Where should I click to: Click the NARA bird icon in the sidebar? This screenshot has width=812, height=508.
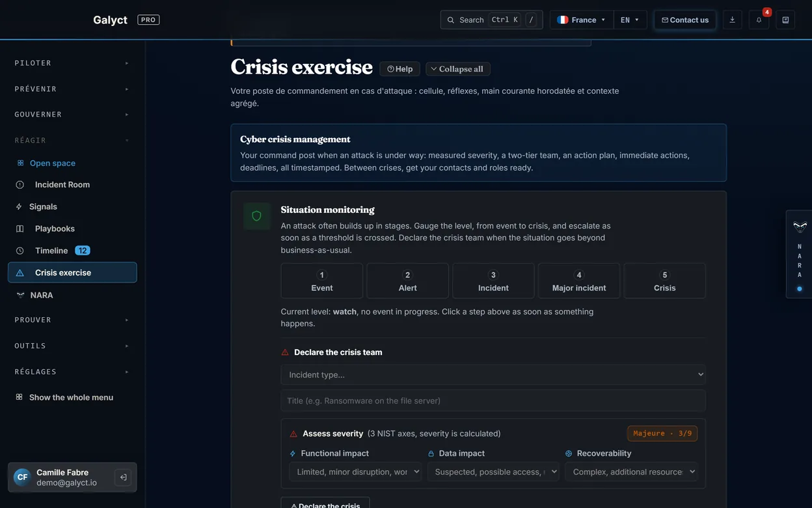(20, 295)
